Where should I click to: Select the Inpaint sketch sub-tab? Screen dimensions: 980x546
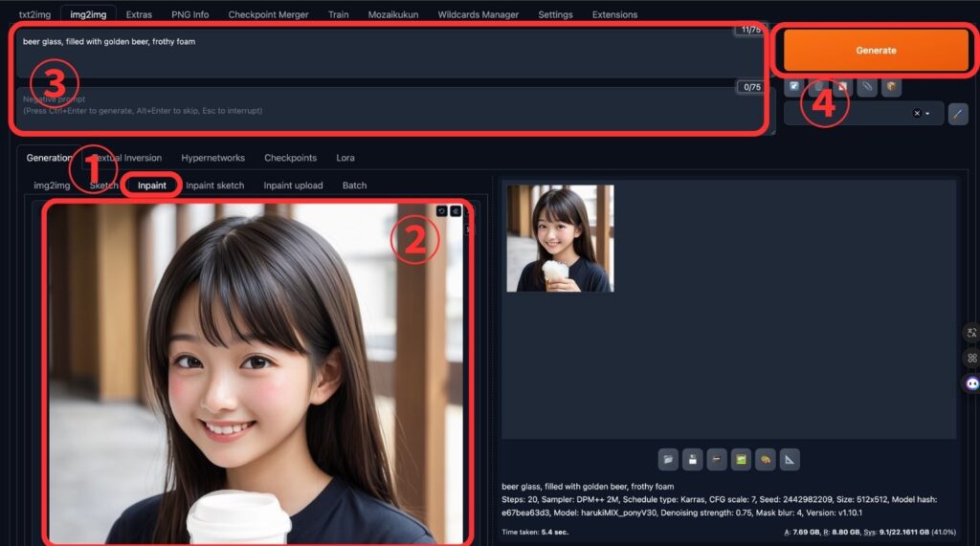214,186
